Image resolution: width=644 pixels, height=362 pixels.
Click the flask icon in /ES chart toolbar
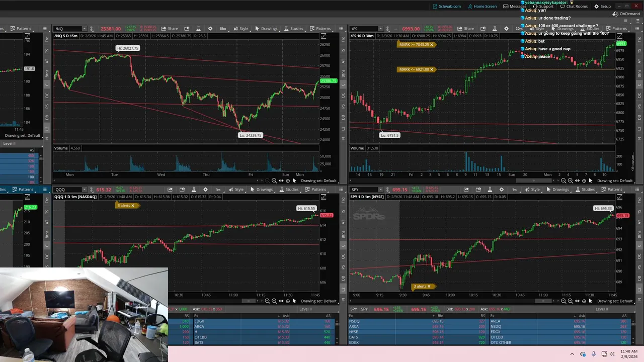tap(495, 29)
